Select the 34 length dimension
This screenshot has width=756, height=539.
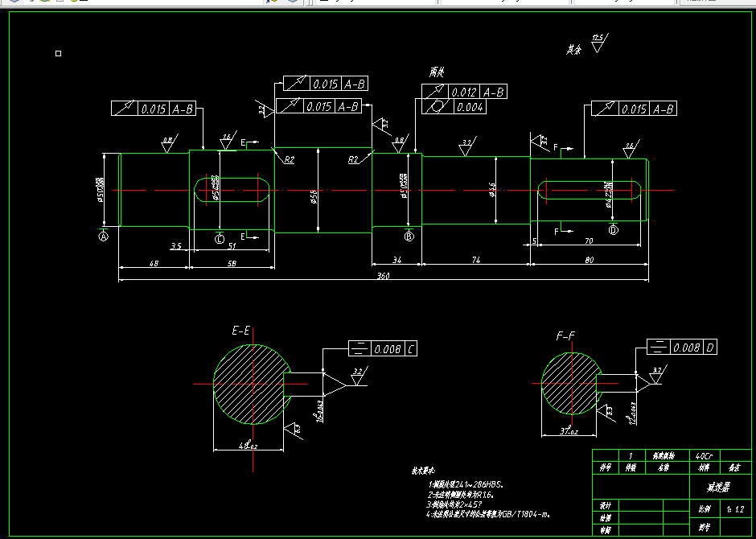pos(396,260)
